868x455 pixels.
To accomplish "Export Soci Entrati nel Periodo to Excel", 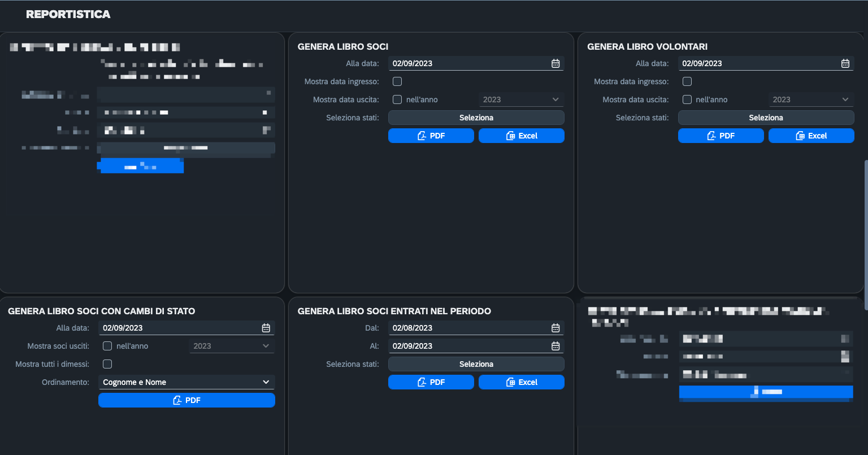I will click(522, 382).
